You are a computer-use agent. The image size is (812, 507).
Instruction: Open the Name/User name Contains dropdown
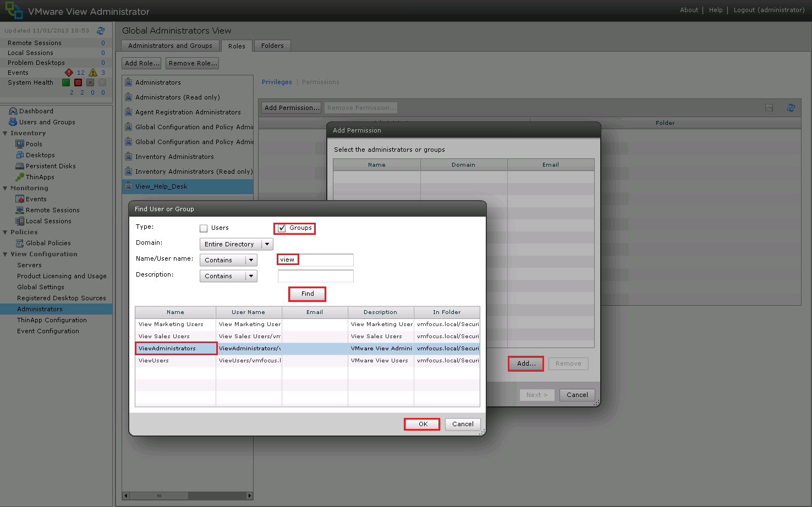point(251,260)
